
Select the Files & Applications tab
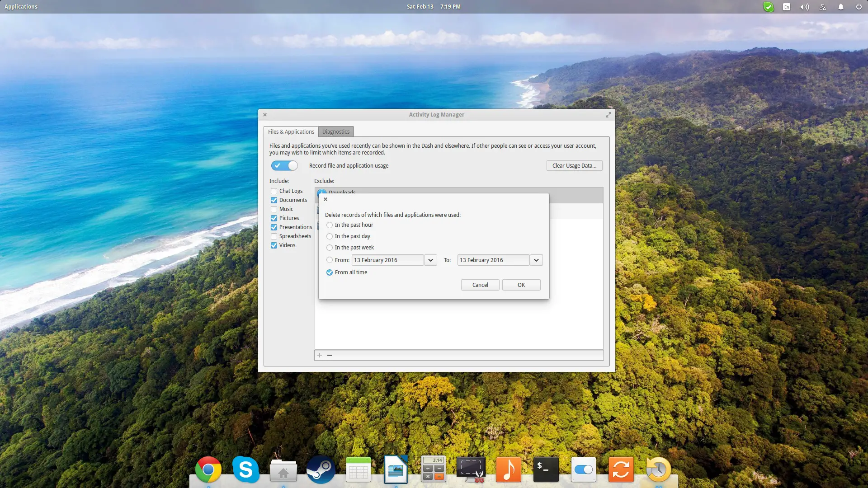click(x=291, y=132)
